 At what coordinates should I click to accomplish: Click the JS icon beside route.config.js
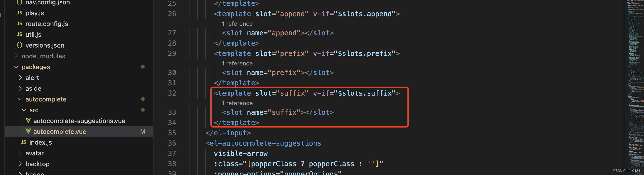point(19,24)
